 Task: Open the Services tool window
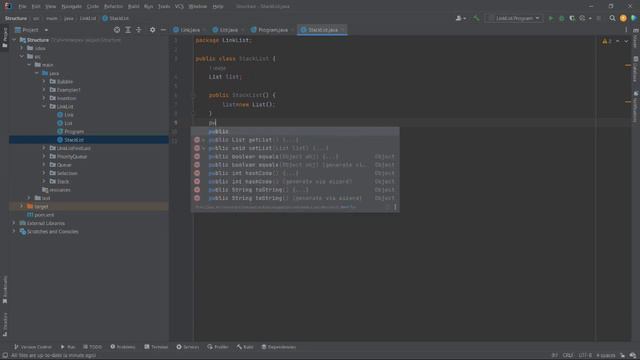click(x=188, y=347)
